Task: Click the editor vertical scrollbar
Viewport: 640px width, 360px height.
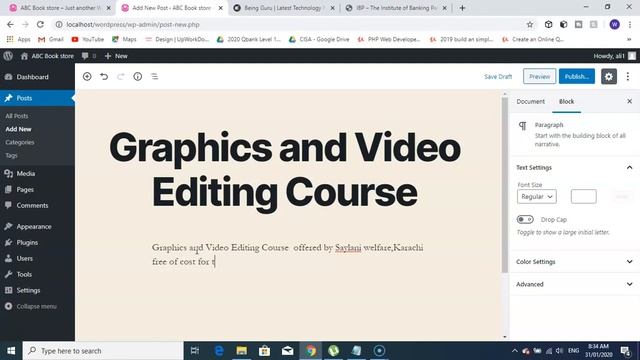Action: (505, 184)
